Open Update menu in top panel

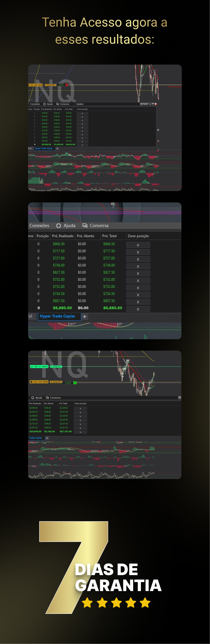point(80,104)
